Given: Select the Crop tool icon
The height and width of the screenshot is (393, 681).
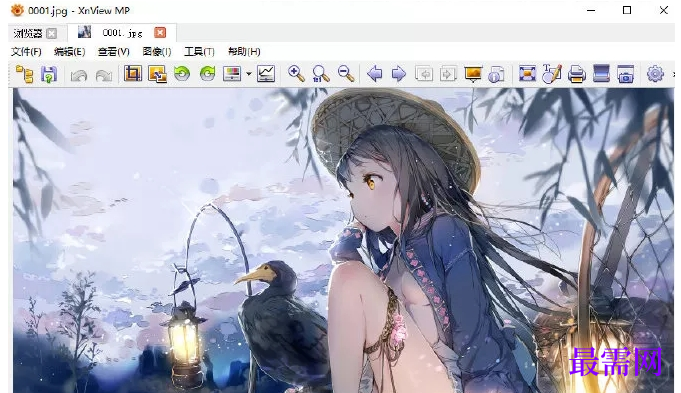Looking at the screenshot, I should pos(133,73).
